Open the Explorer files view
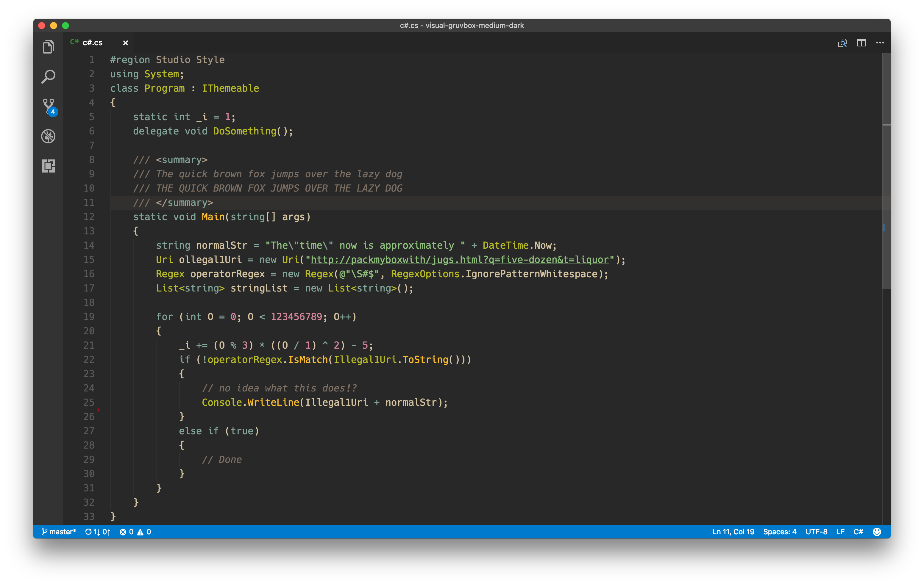The height and width of the screenshot is (586, 924). [48, 47]
